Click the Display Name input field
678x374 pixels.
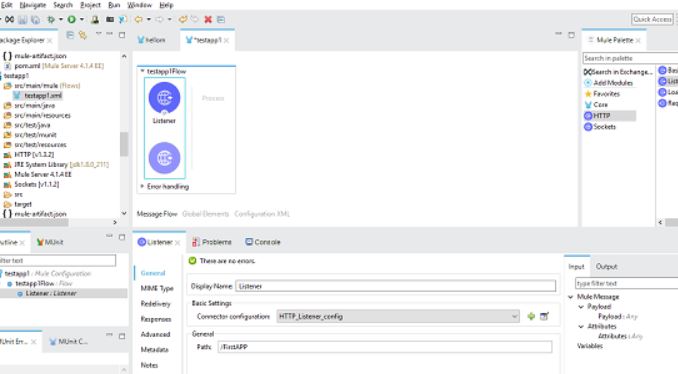(396, 286)
